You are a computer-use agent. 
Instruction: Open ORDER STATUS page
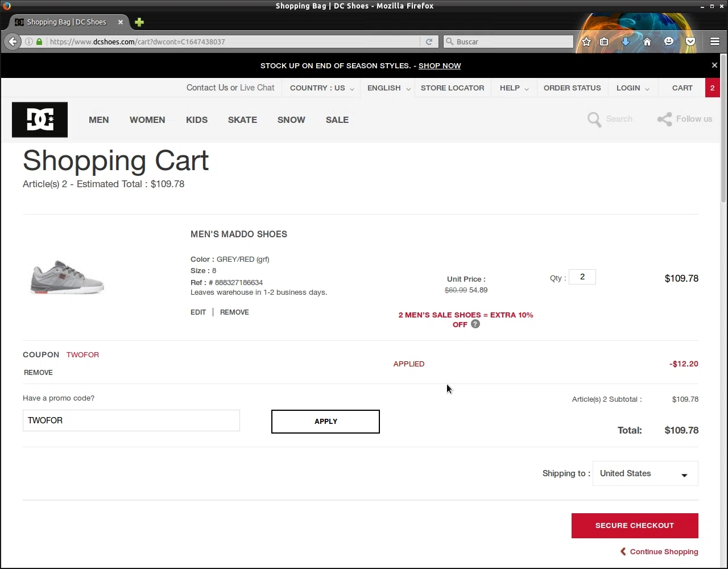click(x=572, y=88)
